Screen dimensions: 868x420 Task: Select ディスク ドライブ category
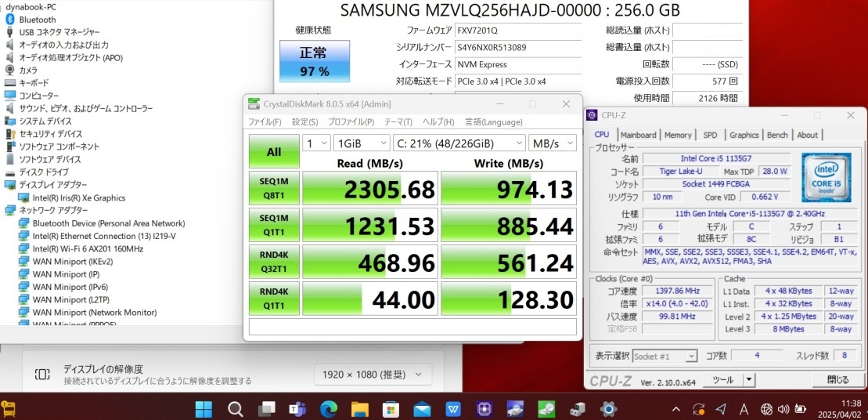point(44,172)
